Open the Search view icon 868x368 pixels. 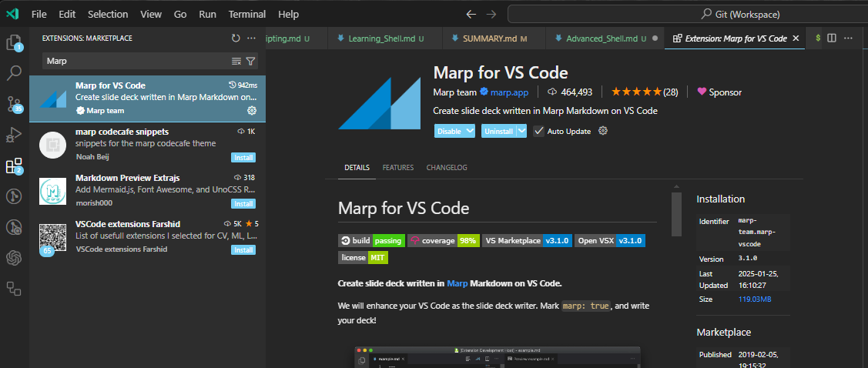[14, 73]
